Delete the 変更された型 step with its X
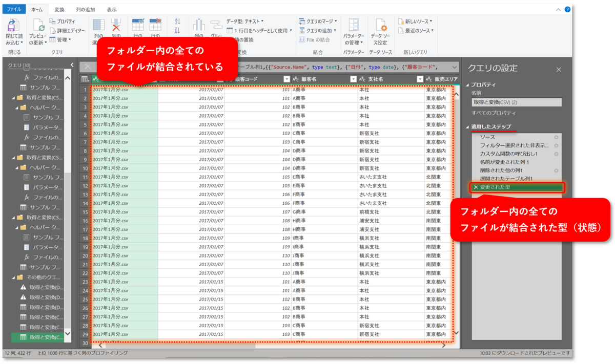 [x=476, y=187]
